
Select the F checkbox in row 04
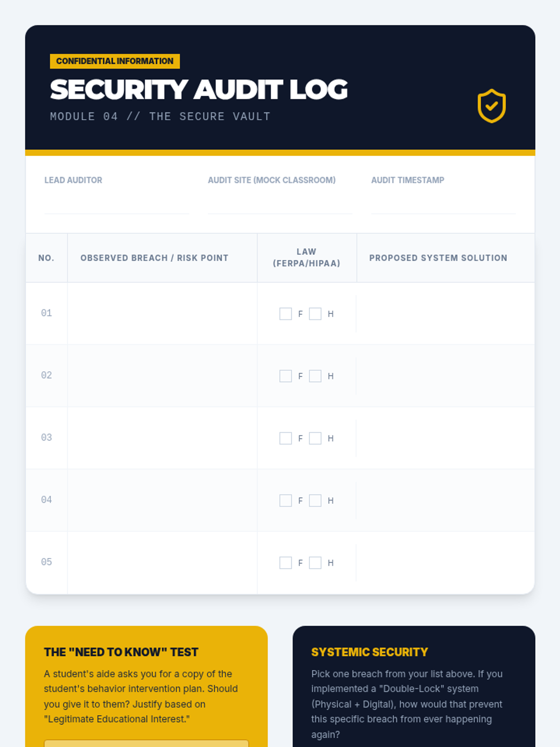point(286,500)
